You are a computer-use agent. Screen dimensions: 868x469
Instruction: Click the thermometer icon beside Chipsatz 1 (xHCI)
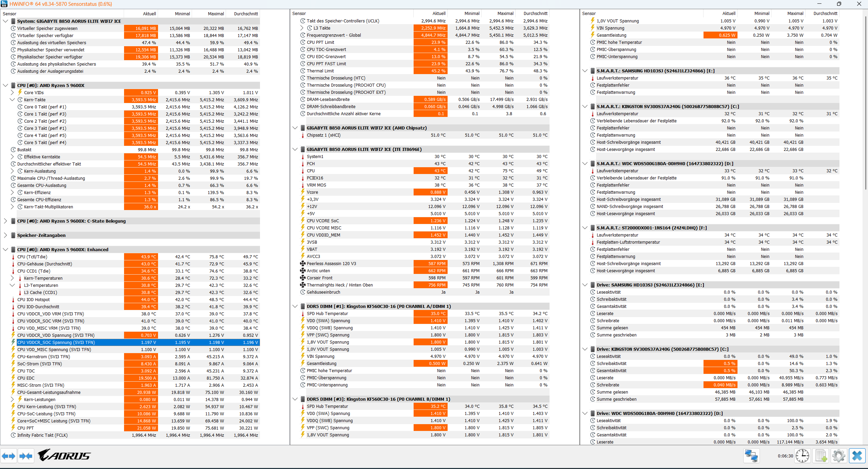pos(302,135)
